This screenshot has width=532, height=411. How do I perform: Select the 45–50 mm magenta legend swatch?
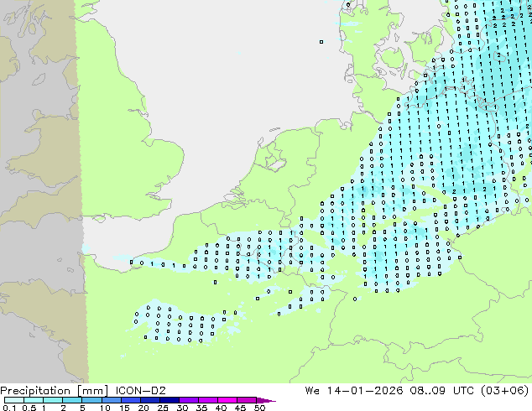[x=247, y=400]
